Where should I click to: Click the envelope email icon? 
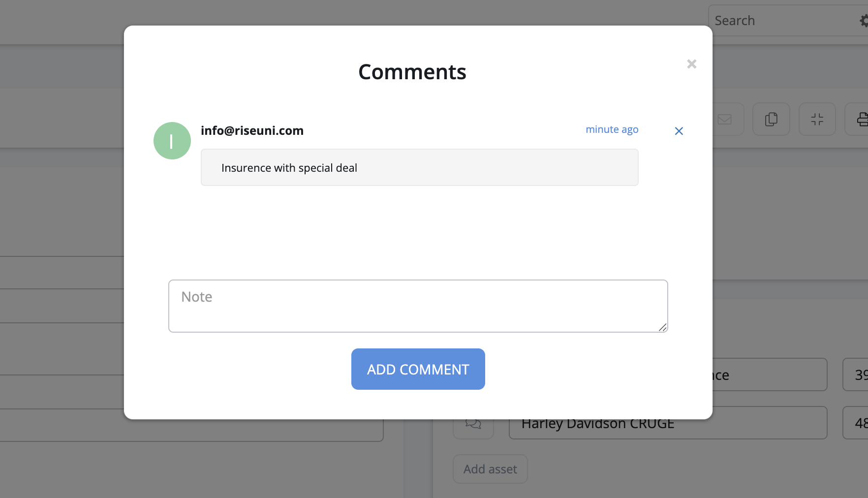[725, 119]
